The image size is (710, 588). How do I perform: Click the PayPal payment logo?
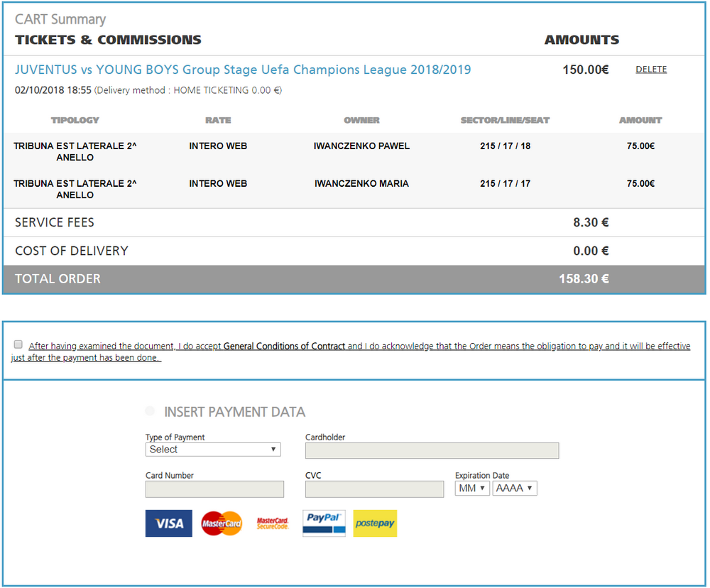[x=324, y=523]
